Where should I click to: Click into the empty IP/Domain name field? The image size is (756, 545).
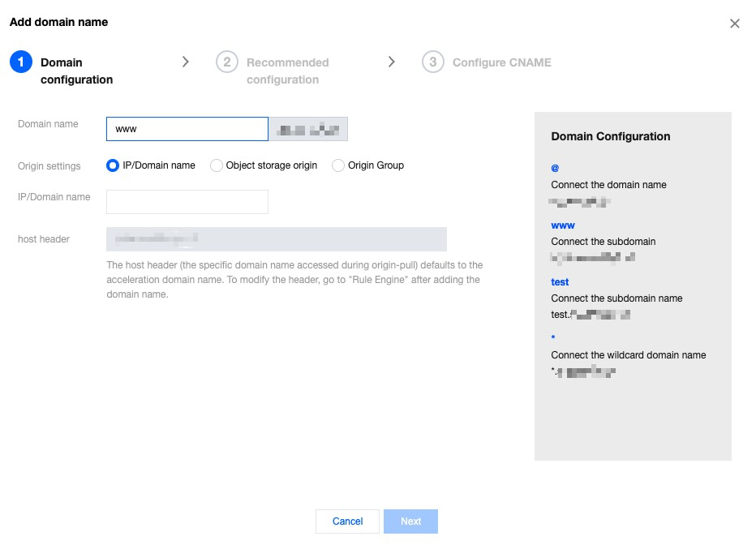click(187, 201)
